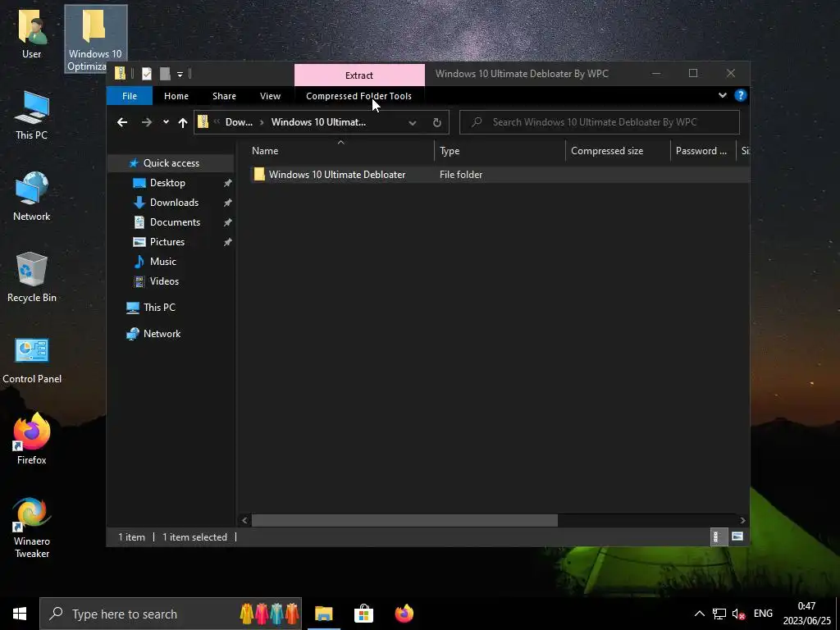Click the pin icon beside Documents

coord(228,222)
